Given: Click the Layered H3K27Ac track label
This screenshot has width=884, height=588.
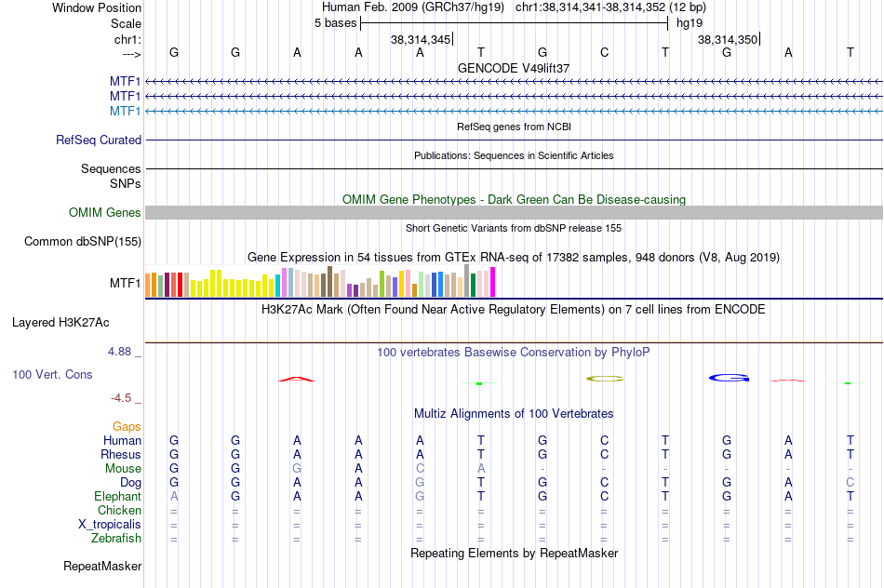Looking at the screenshot, I should 60,323.
